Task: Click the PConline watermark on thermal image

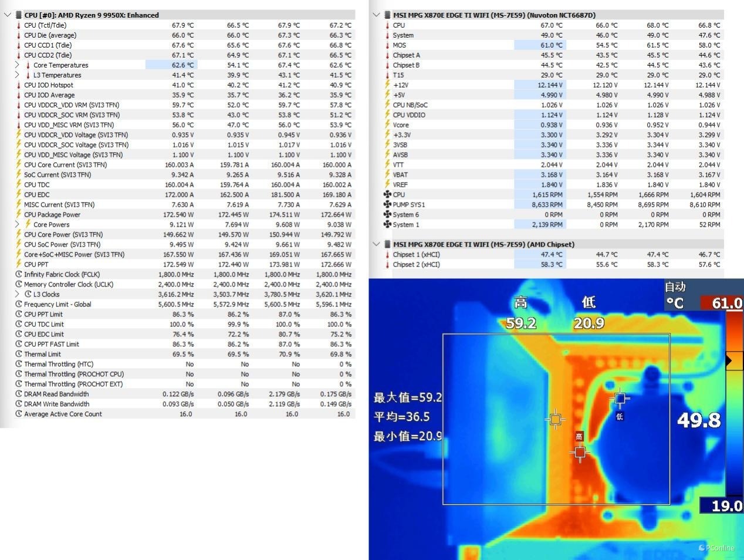Action: [717, 548]
